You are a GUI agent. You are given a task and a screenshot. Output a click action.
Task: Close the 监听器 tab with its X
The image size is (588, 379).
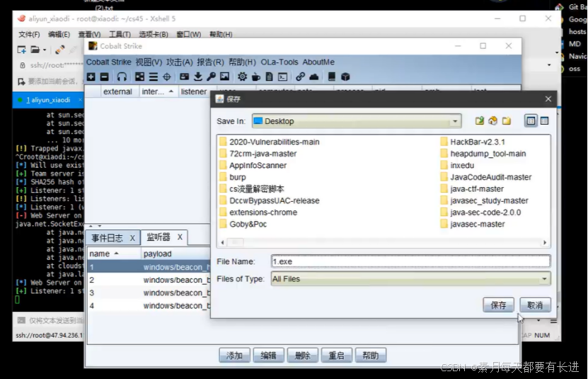[x=180, y=237]
